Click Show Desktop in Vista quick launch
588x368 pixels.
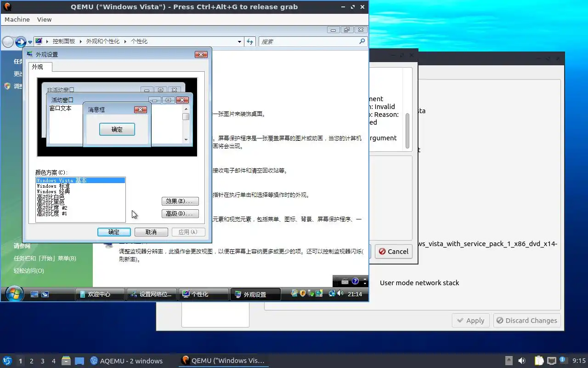tap(34, 294)
